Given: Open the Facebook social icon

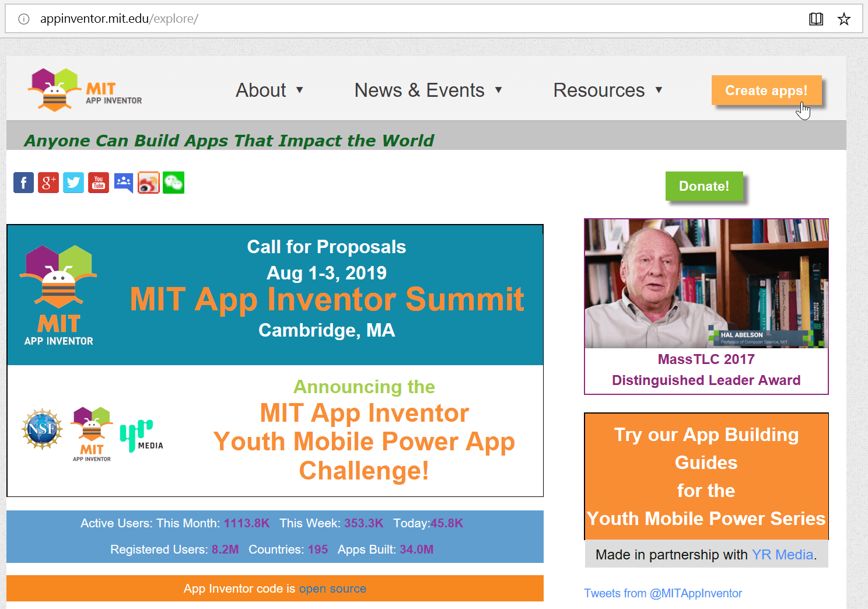Looking at the screenshot, I should pos(23,183).
